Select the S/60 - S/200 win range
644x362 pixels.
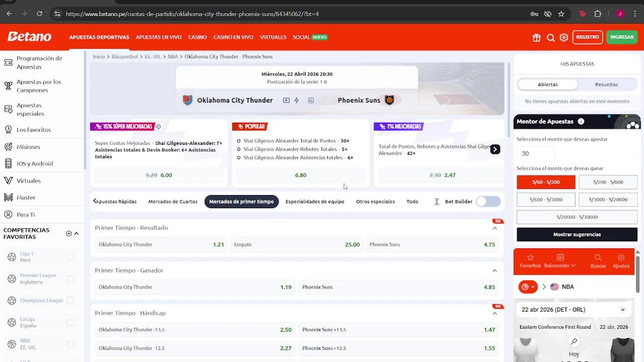(x=546, y=182)
